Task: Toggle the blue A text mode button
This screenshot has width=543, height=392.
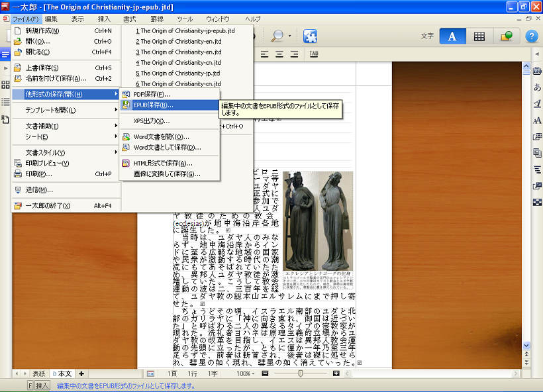Action: coord(452,36)
